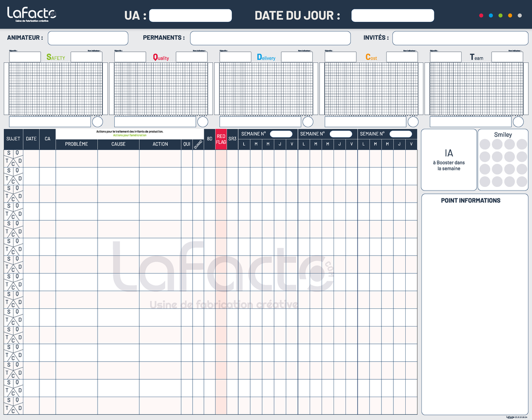Click the round indicator below the Team chart

tap(518, 121)
